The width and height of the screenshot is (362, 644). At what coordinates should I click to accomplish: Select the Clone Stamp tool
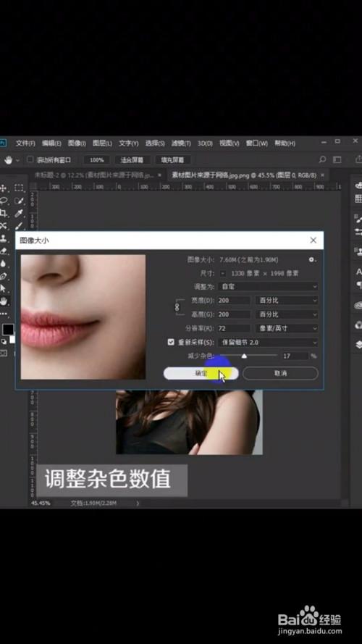(x=4, y=238)
